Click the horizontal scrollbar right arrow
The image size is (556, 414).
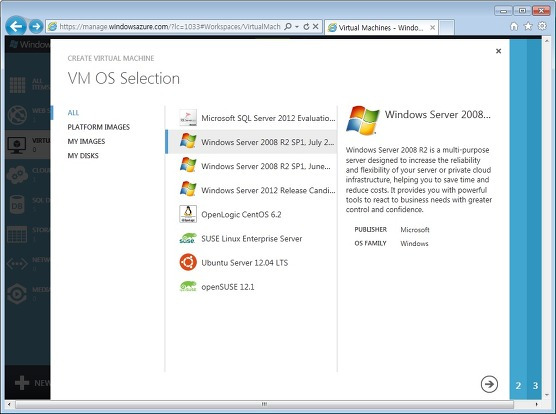(537, 404)
